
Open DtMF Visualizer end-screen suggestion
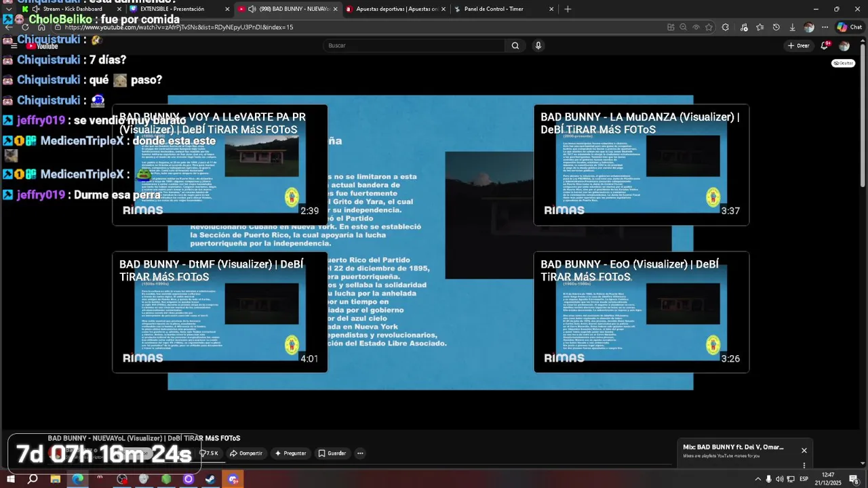pos(220,312)
